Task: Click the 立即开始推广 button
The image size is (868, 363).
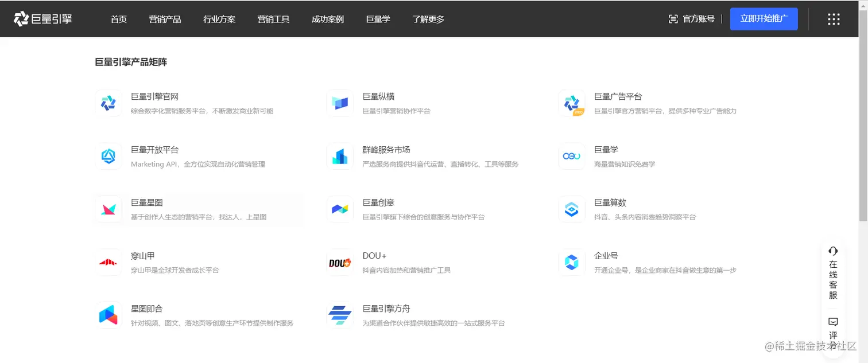Action: point(764,19)
